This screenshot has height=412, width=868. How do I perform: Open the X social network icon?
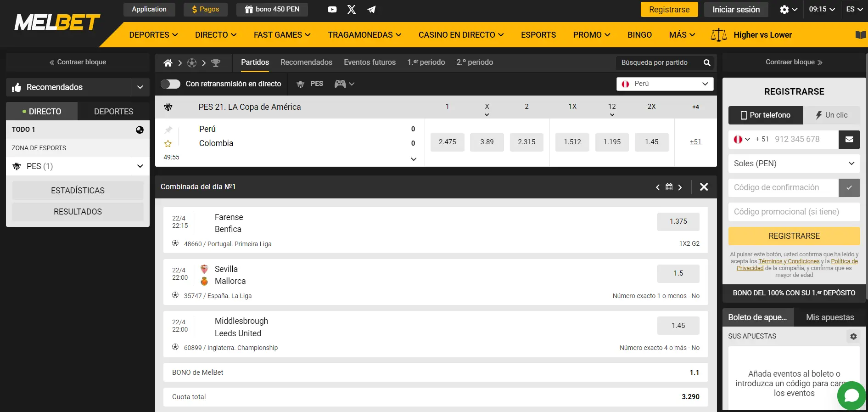(352, 10)
